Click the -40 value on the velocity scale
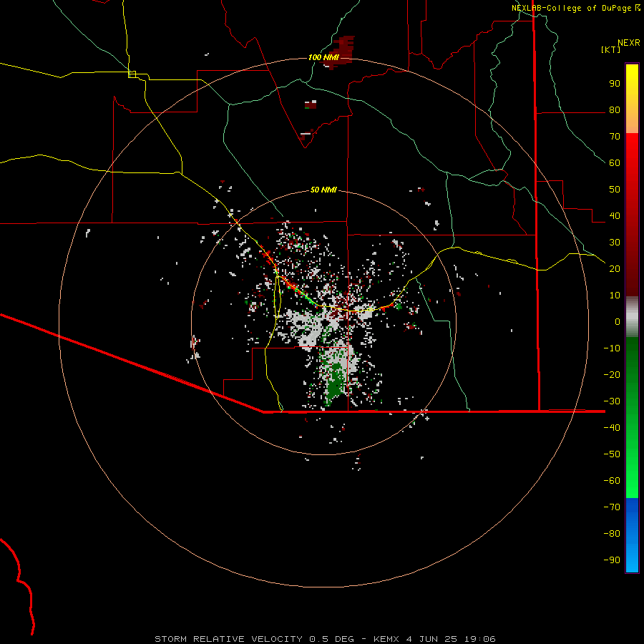The image size is (644, 644). coord(612,428)
